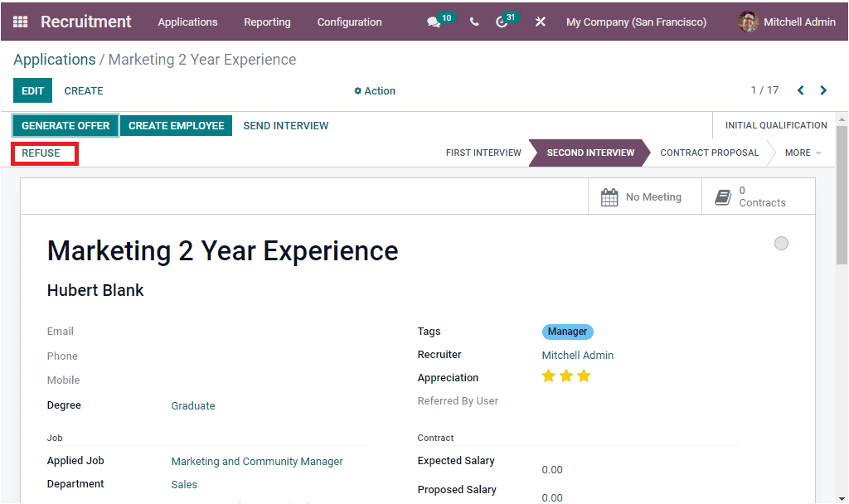The height and width of the screenshot is (504, 849).
Task: Open the main applications grid menu
Action: click(20, 21)
